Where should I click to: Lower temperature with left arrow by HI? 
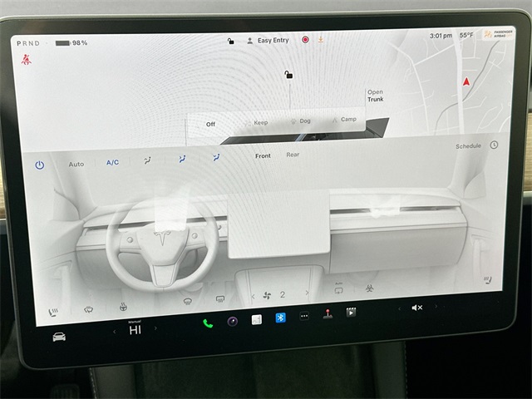[115, 332]
